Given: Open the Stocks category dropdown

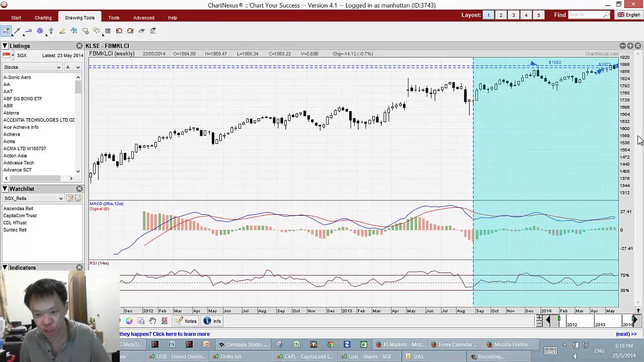Looking at the screenshot, I should (32, 67).
